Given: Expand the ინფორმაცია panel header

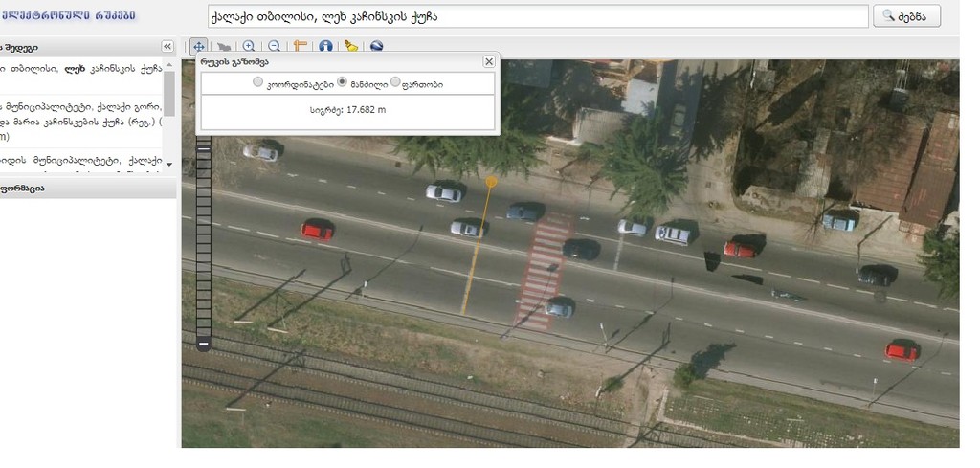Looking at the screenshot, I should coord(87,189).
